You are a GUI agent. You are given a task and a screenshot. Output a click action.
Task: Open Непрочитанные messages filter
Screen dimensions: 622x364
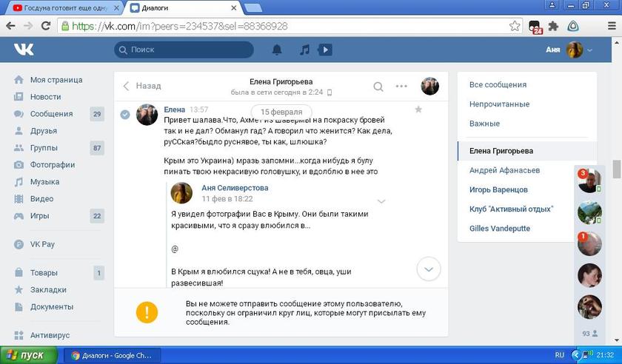click(x=499, y=104)
